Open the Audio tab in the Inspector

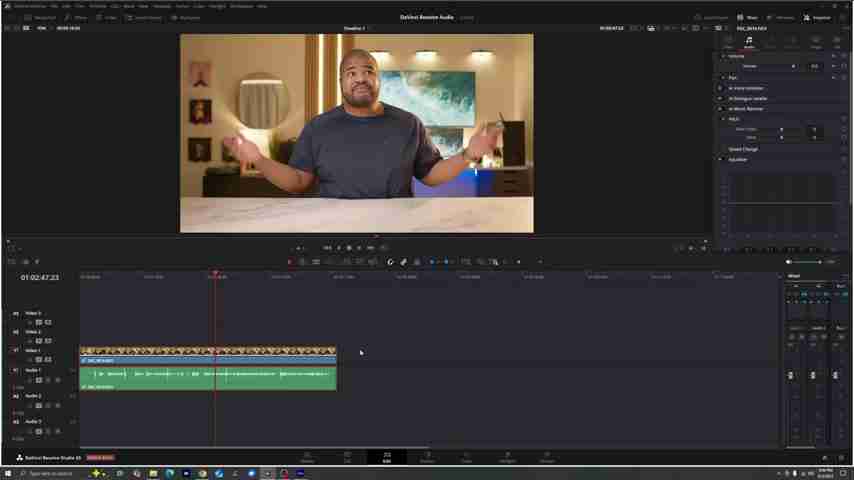point(748,42)
